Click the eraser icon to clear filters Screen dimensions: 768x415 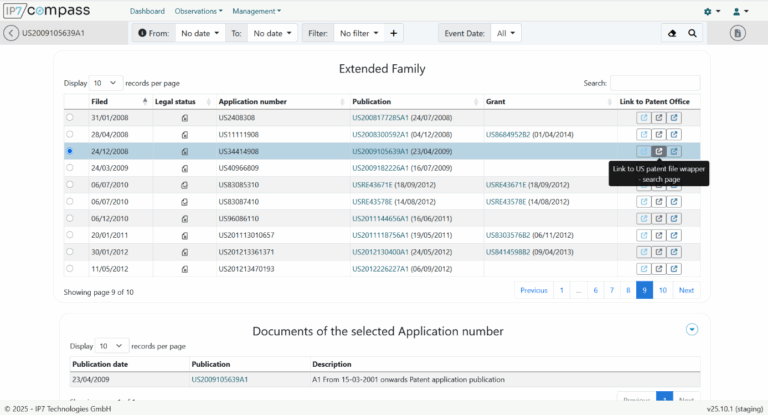tap(671, 33)
